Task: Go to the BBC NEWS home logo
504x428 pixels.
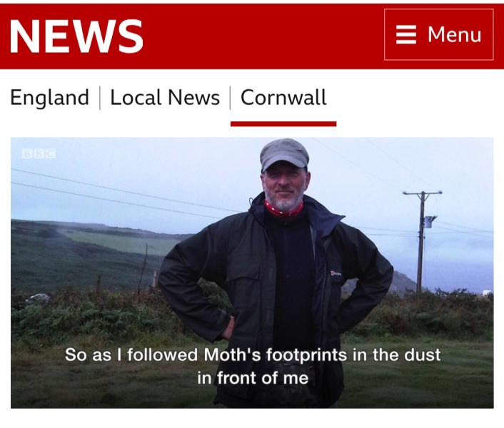Action: (x=76, y=36)
